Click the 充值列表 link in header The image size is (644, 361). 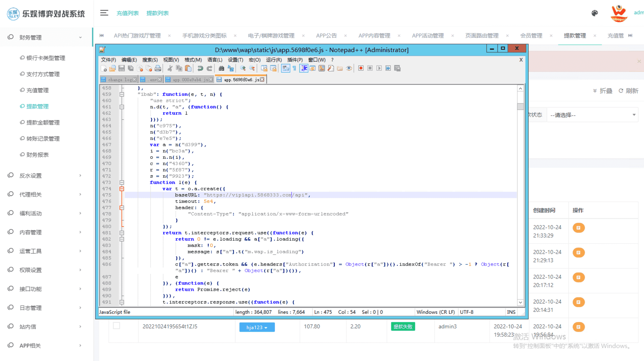coord(128,13)
